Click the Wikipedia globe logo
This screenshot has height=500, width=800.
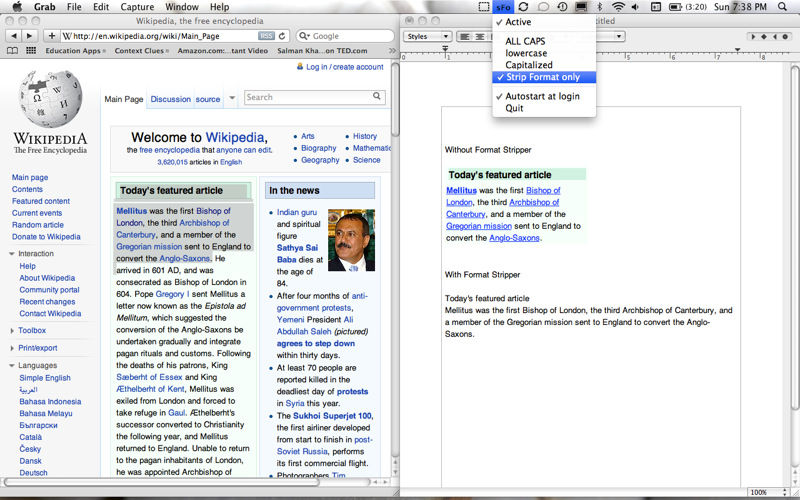(x=50, y=98)
